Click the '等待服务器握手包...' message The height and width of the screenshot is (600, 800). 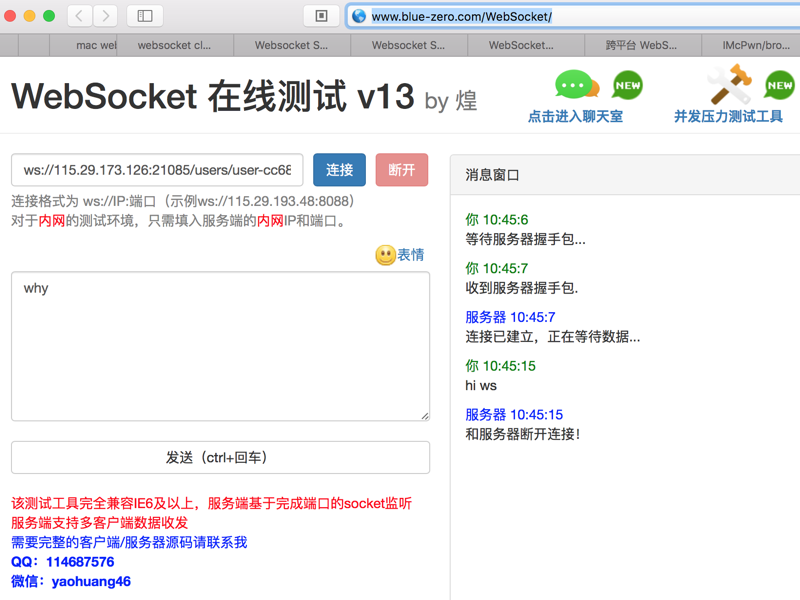pyautogui.click(x=526, y=239)
